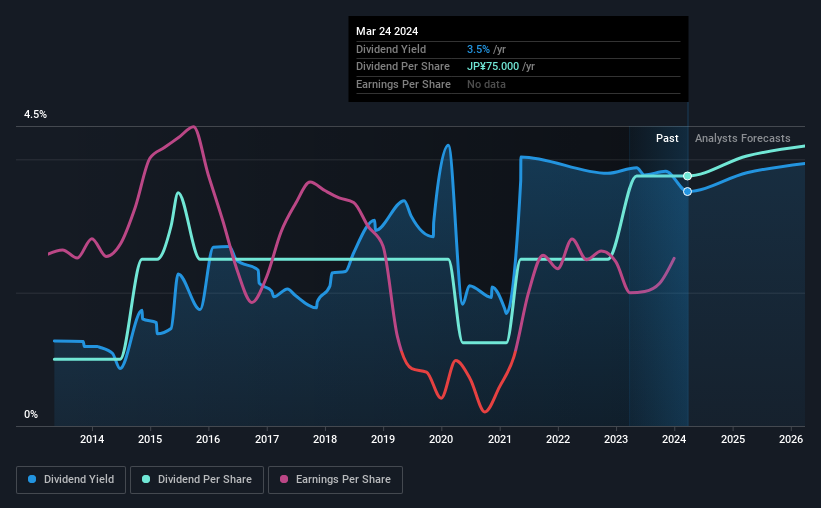
Task: Click the 2024 x-axis label
Action: point(674,439)
